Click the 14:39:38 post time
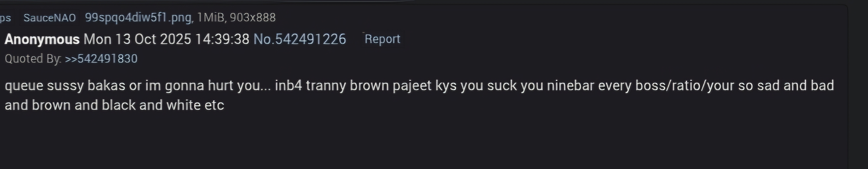The width and height of the screenshot is (868, 169). (222, 39)
